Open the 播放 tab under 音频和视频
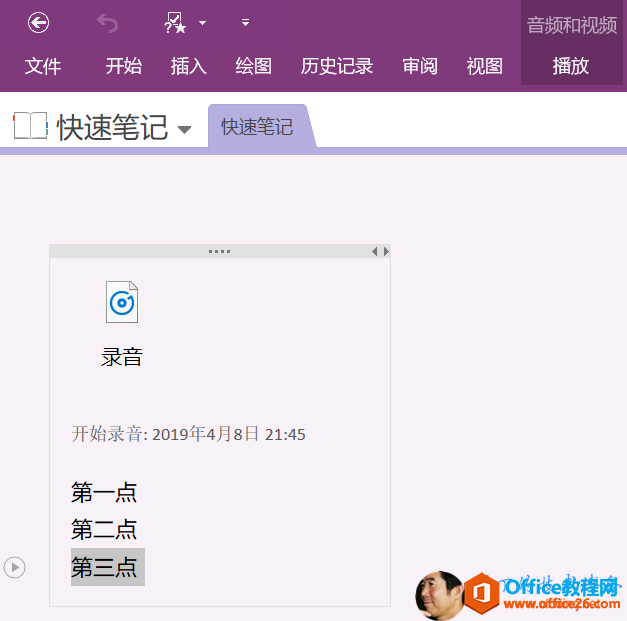 571,66
